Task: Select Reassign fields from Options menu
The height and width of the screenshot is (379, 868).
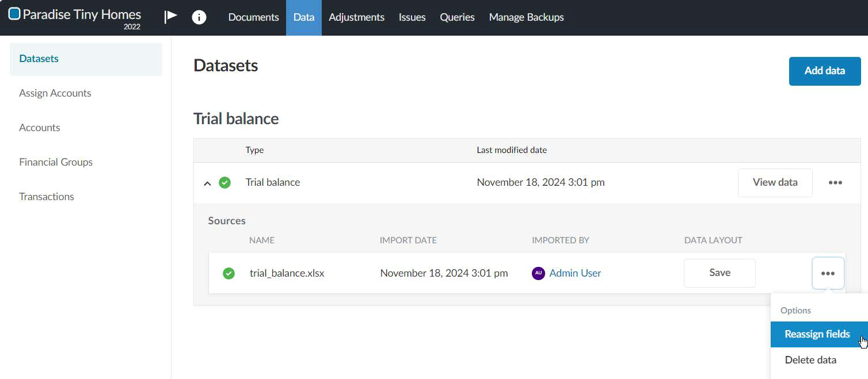Action: [x=817, y=334]
